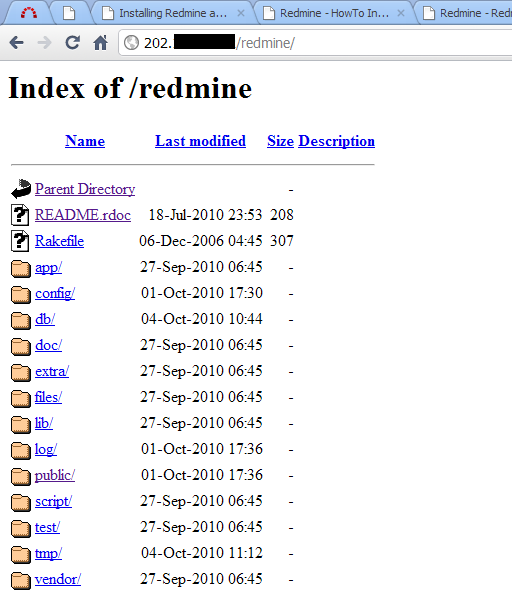This screenshot has width=512, height=595.
Task: Open the Installing Redmine tab
Action: pos(173,13)
